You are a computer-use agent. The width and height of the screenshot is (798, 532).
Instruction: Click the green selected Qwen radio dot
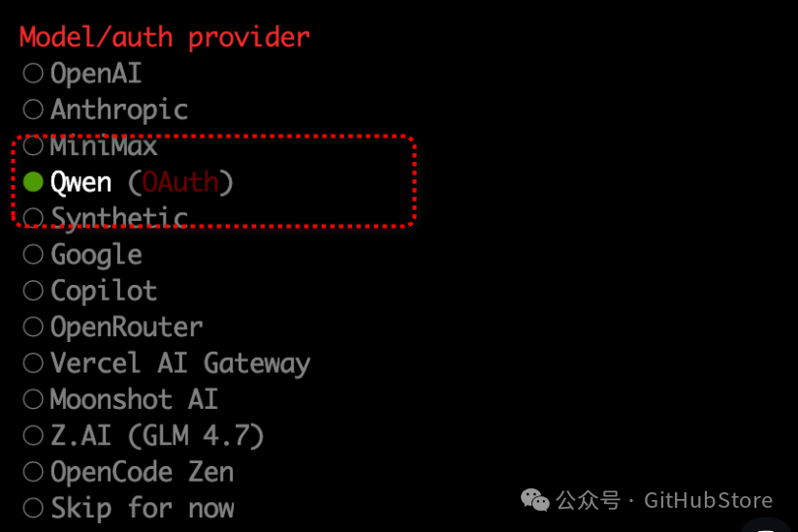[x=33, y=181]
